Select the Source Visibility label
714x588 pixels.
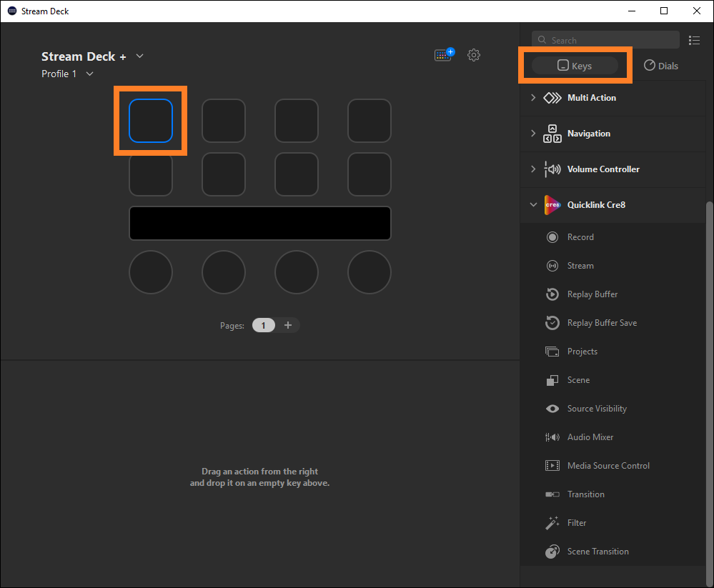[x=597, y=409]
